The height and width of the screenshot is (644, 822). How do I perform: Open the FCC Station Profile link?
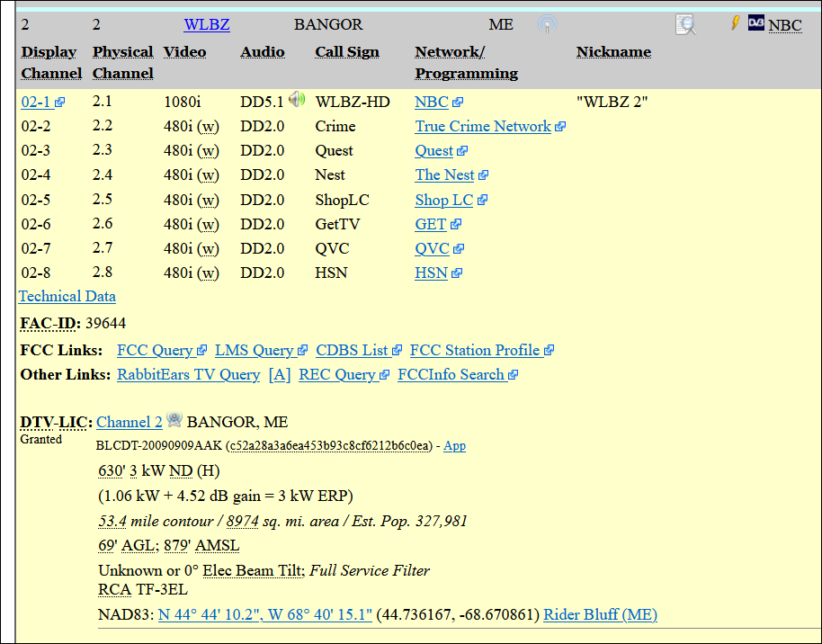coord(482,350)
